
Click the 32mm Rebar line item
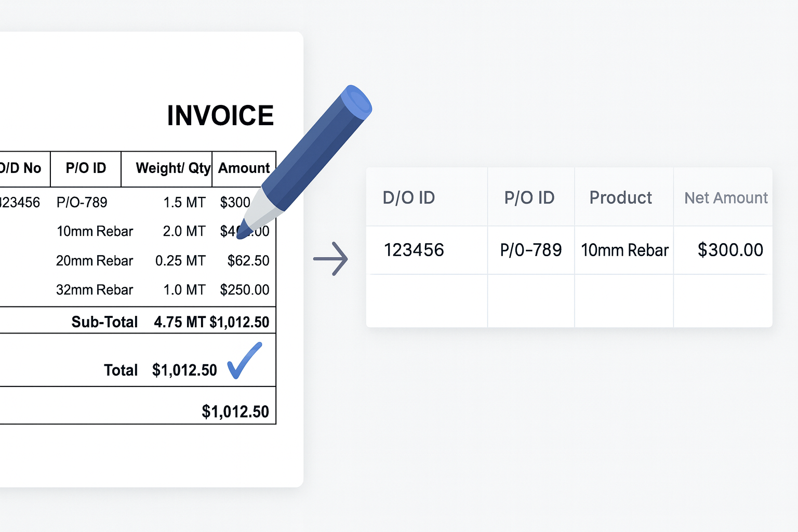pyautogui.click(x=95, y=289)
